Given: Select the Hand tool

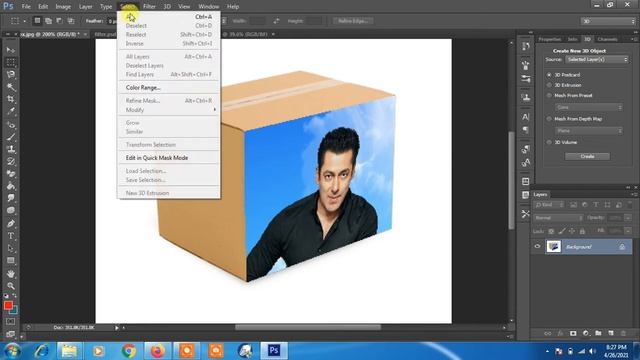Looking at the screenshot, I should [x=11, y=273].
